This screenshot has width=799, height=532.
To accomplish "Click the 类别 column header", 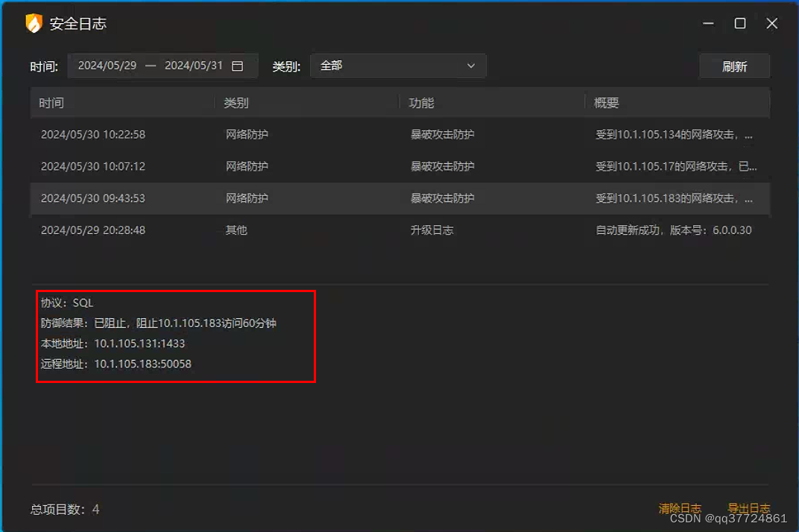I will tap(236, 102).
